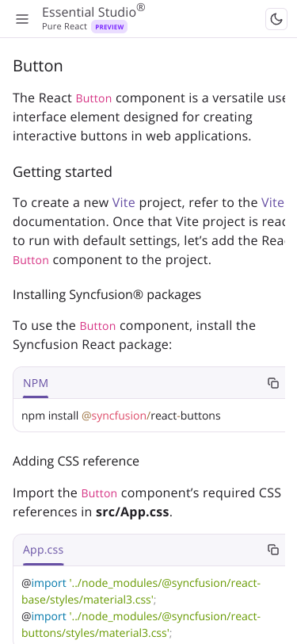Copy the App.css code snippet
Image resolution: width=297 pixels, height=644 pixels.
click(x=273, y=550)
